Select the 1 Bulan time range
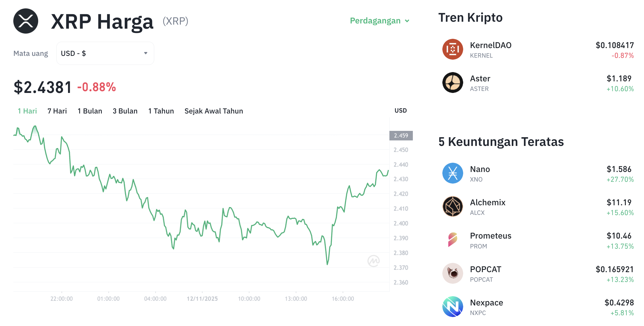The width and height of the screenshot is (644, 326). pos(90,111)
